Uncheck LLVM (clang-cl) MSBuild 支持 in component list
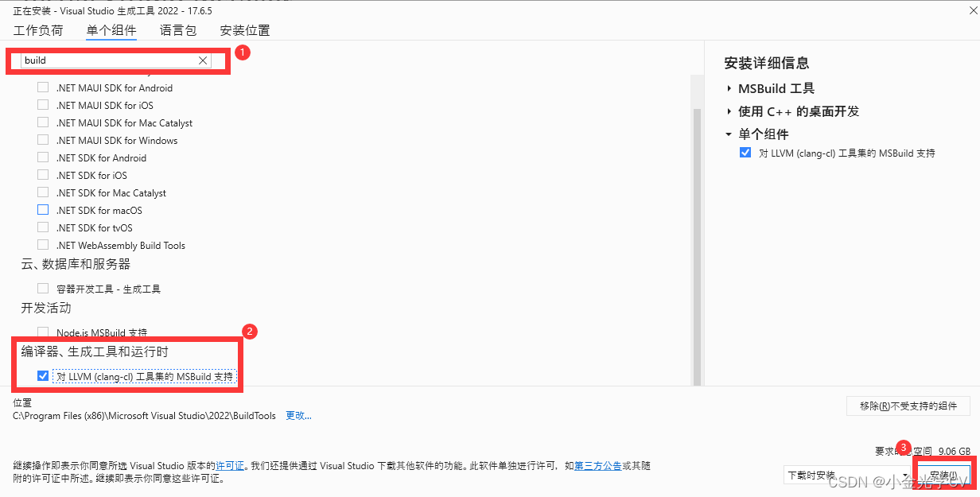The image size is (980, 497). (43, 376)
